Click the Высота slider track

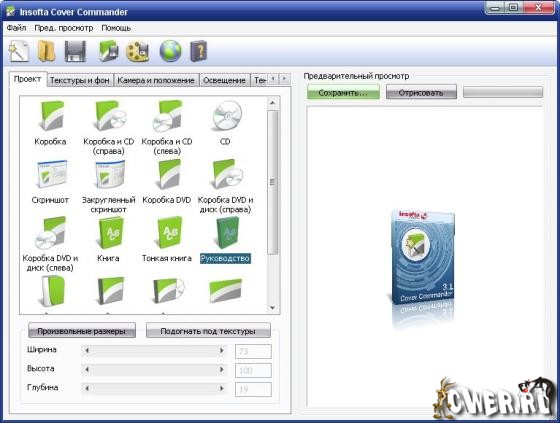point(154,370)
